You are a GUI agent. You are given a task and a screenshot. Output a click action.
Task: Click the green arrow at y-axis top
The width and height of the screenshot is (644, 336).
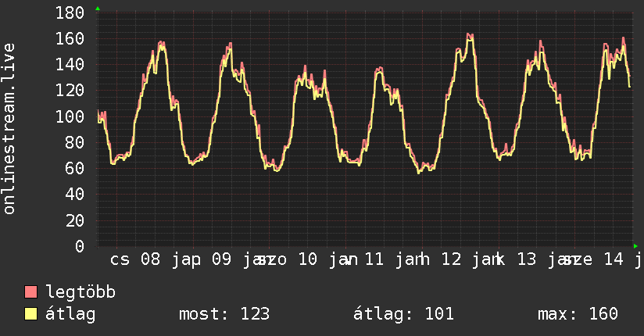pos(98,9)
